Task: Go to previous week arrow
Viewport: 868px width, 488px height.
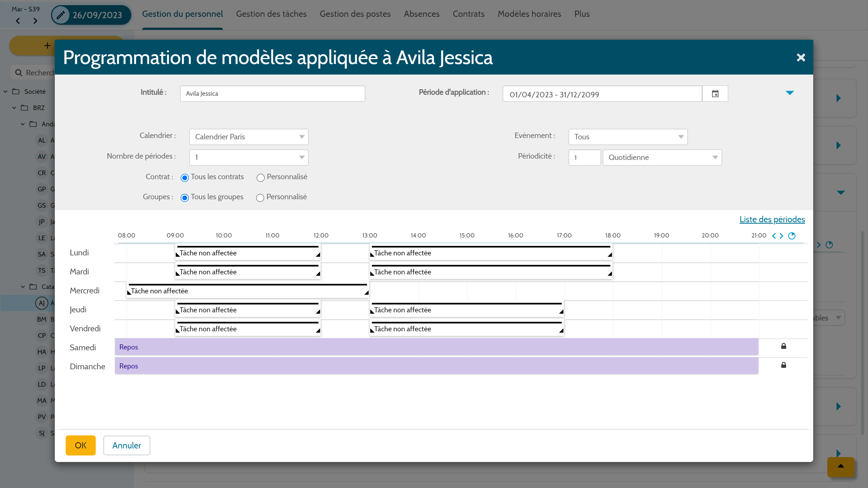Action: click(x=18, y=21)
